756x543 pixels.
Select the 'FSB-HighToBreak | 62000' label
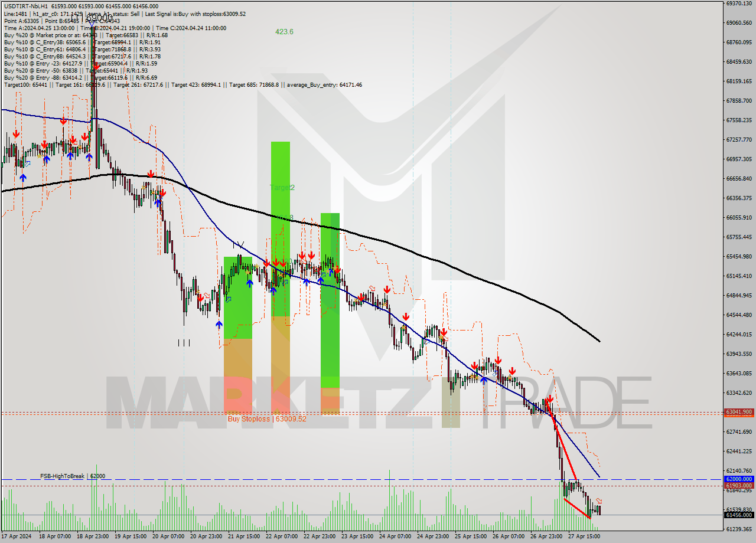(x=73, y=476)
